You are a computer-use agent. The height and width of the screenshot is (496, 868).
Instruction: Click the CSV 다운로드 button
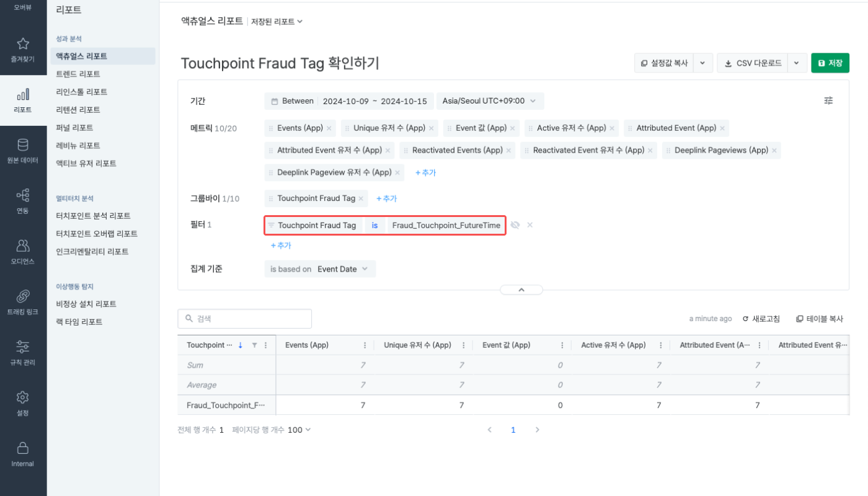(x=753, y=63)
